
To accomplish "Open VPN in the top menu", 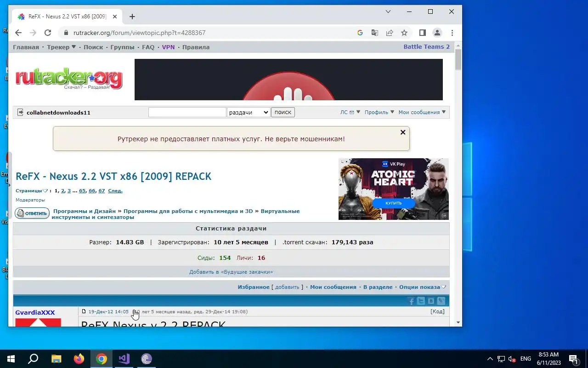I will [x=169, y=47].
